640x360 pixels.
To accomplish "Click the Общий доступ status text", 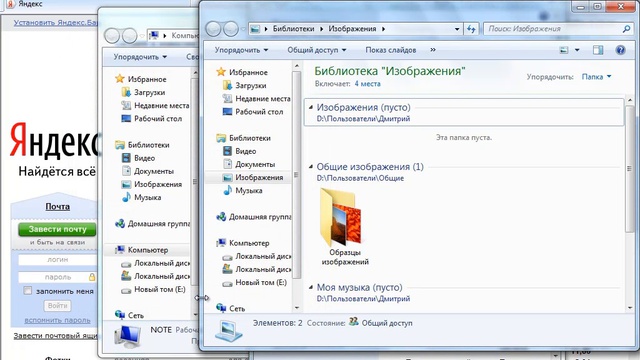I will pyautogui.click(x=387, y=323).
